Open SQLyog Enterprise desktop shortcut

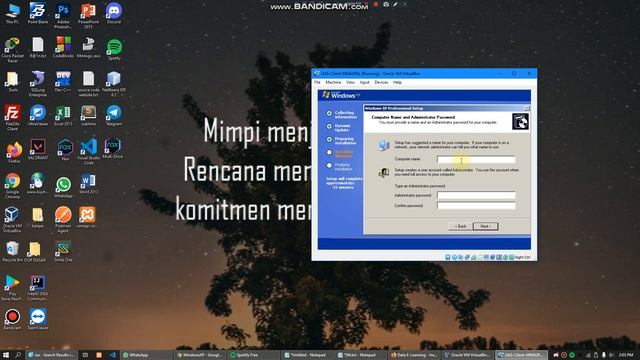[38, 84]
